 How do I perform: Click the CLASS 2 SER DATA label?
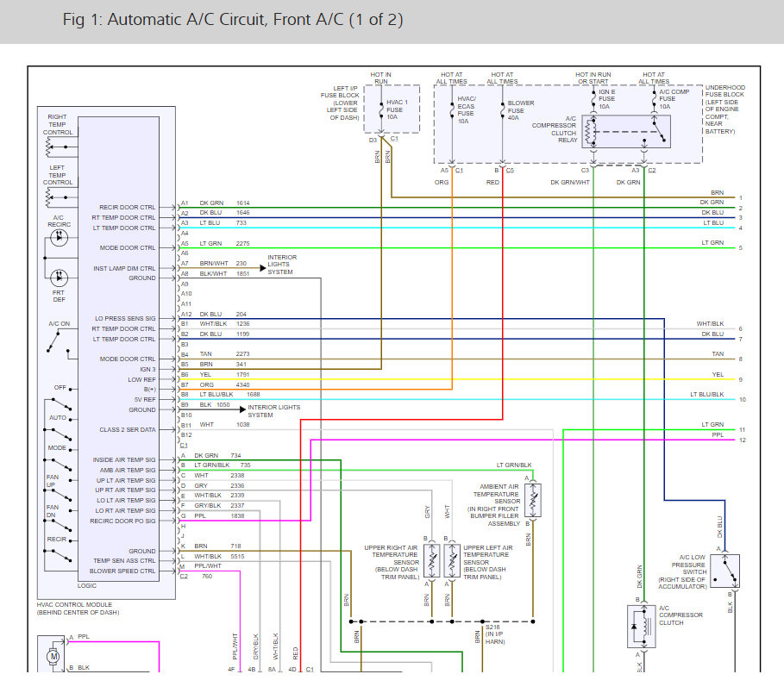pos(128,430)
